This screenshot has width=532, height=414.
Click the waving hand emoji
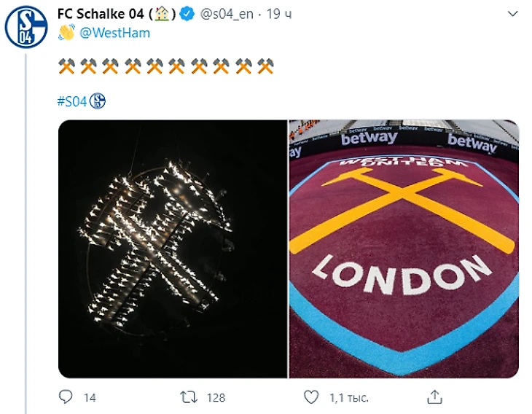66,33
